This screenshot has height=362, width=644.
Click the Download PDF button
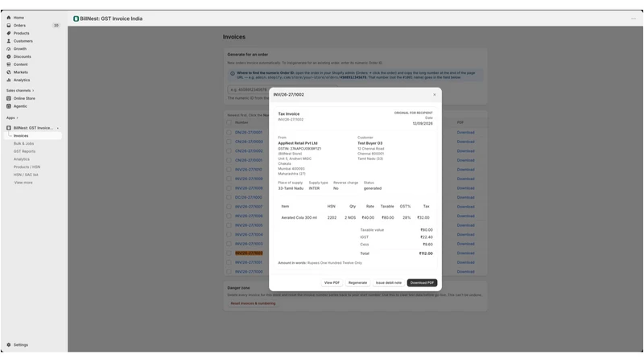click(x=422, y=283)
